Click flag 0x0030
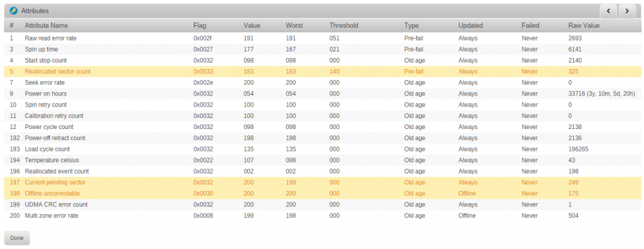The width and height of the screenshot is (644, 249). click(x=204, y=194)
